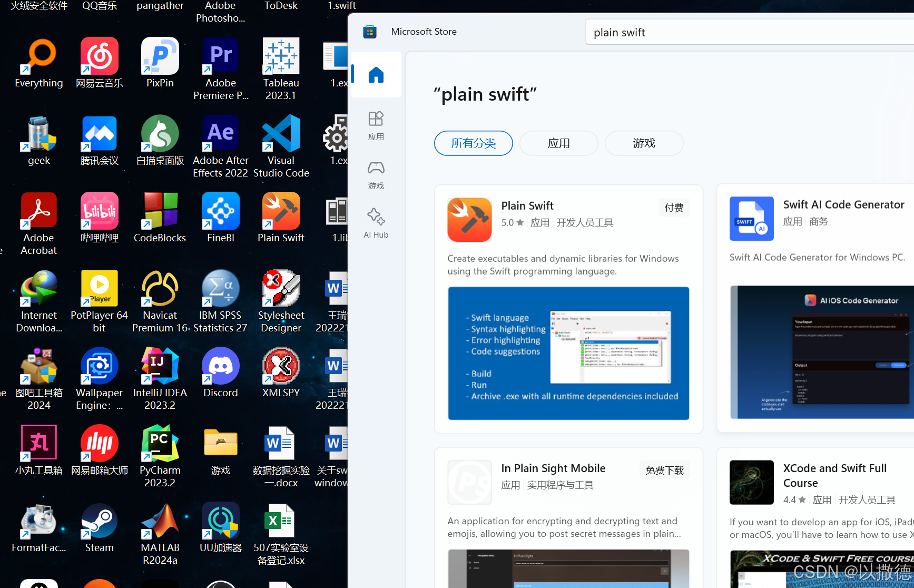The image size is (914, 588).
Task: Launch Adobe Premiere Pro shortcut
Action: point(221,69)
